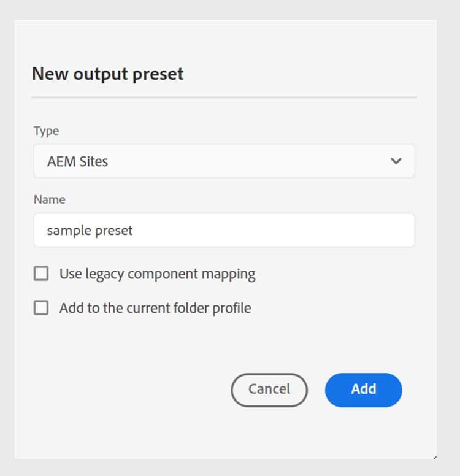Click on the "sample preset" text

(90, 231)
